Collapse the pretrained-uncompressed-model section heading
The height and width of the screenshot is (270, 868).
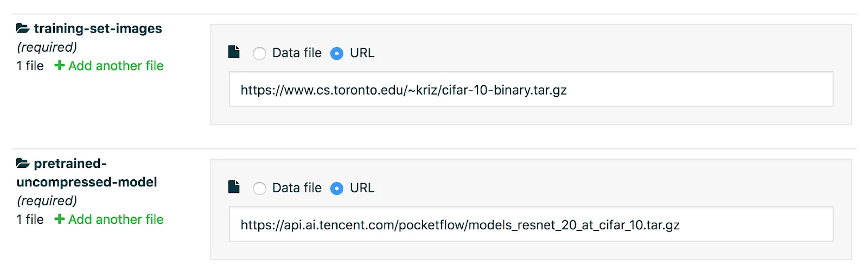87,173
